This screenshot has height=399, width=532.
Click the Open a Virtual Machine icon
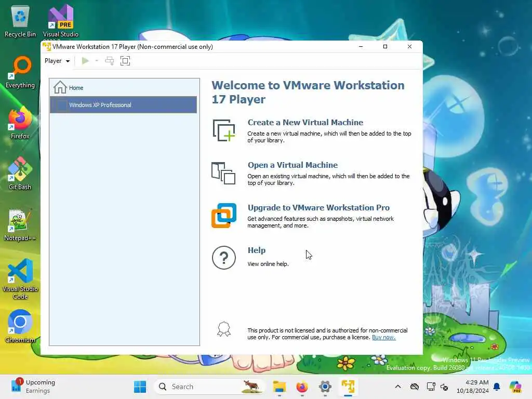(x=223, y=173)
